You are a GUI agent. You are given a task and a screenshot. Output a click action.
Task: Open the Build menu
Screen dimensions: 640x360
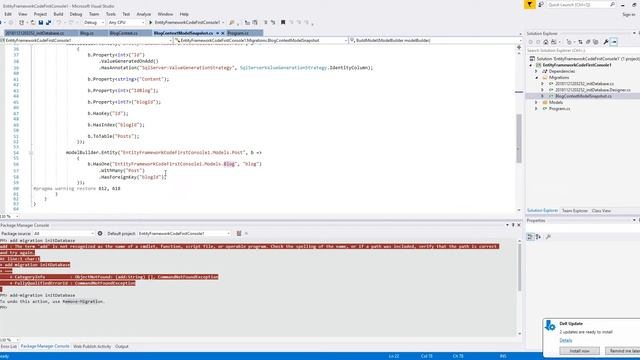coord(58,14)
